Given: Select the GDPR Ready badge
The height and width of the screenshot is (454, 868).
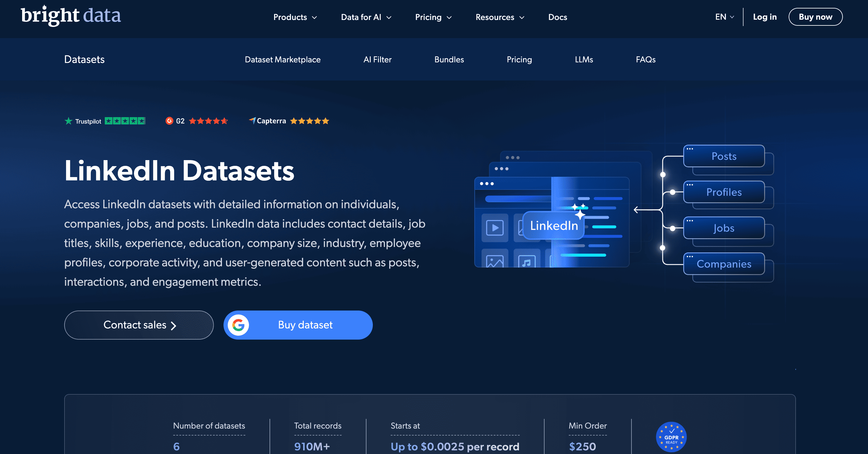Looking at the screenshot, I should click(671, 437).
